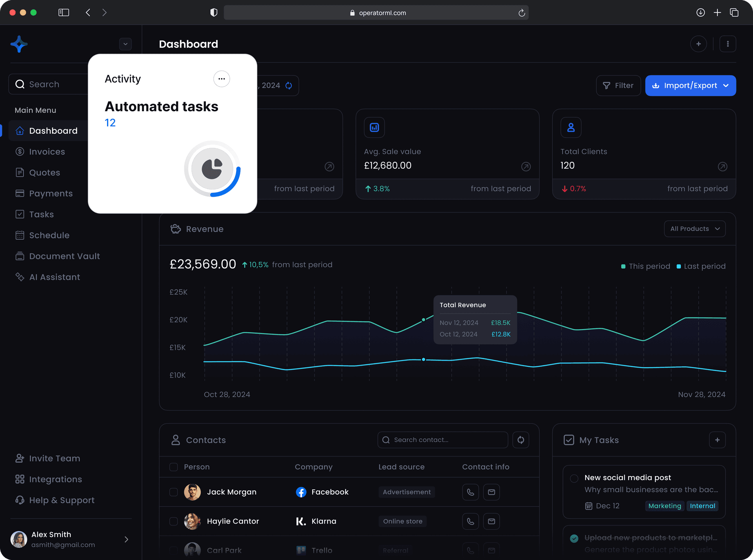Navigate to AI Assistant panel
This screenshot has width=753, height=560.
(x=54, y=276)
